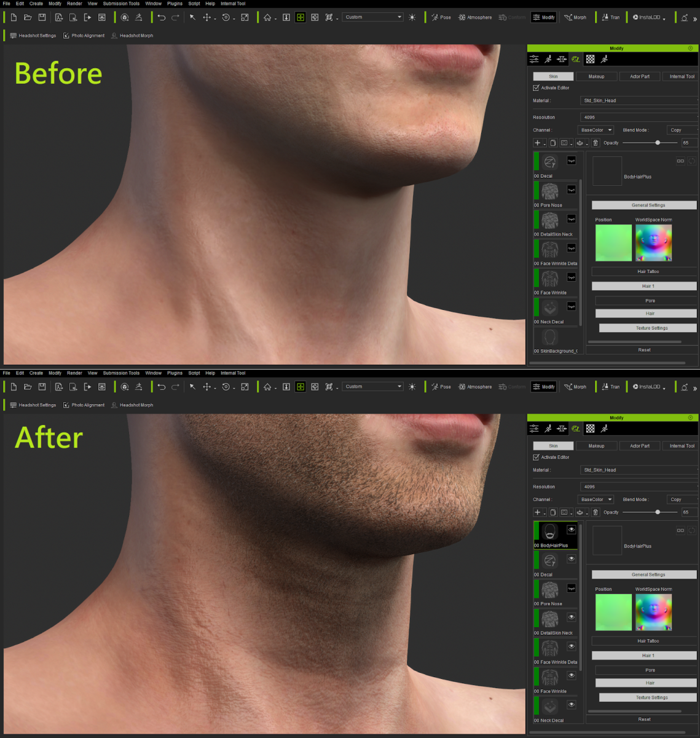The width and height of the screenshot is (700, 738).
Task: Expand the Material Std_Skin_Head dropdown in the Before panel
Action: coord(638,100)
